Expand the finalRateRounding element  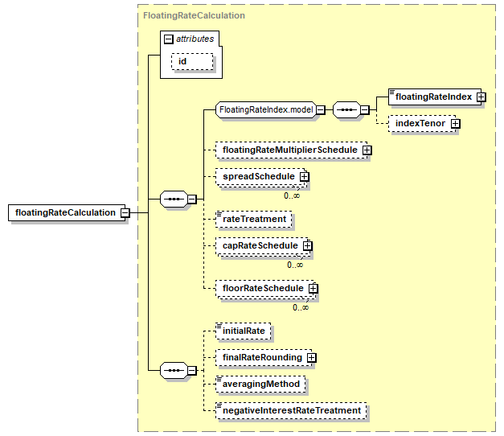(312, 357)
